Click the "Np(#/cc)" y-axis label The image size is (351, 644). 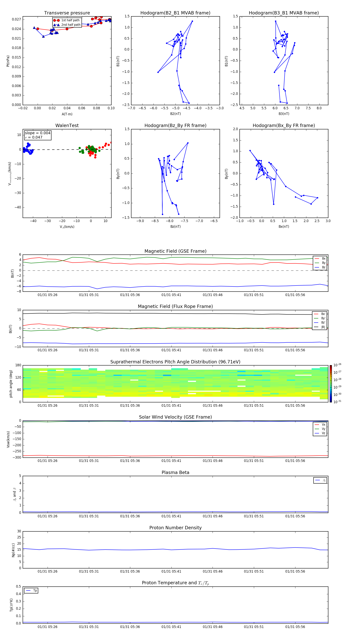tap(13, 550)
